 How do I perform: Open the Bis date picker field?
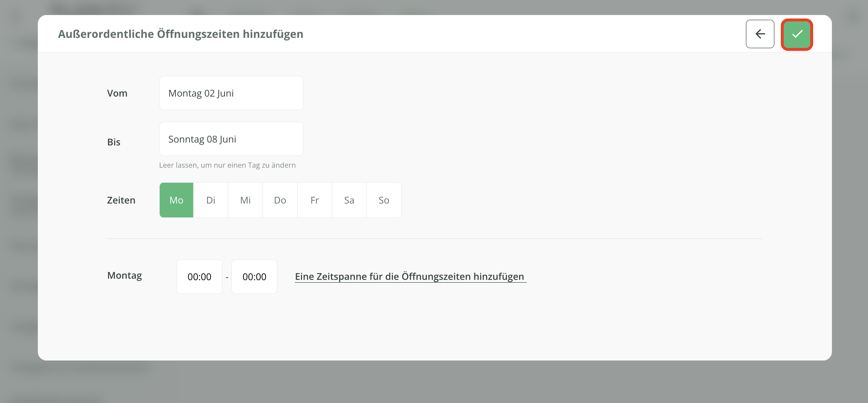[x=231, y=139]
